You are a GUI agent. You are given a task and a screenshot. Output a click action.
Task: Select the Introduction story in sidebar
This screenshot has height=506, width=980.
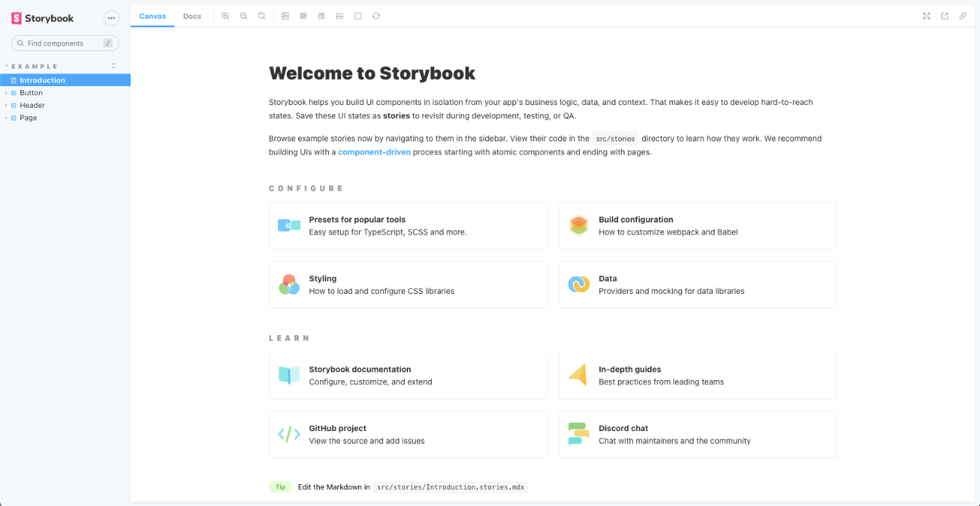(65, 80)
